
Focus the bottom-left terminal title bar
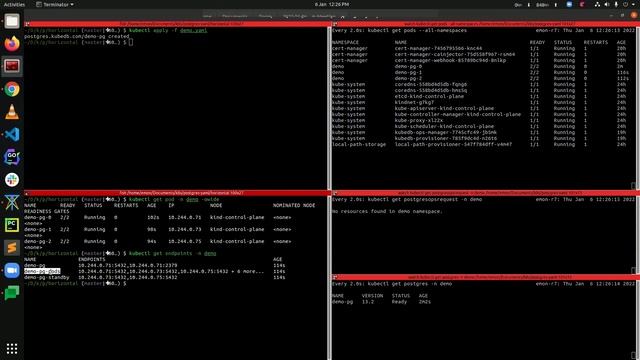pos(178,193)
